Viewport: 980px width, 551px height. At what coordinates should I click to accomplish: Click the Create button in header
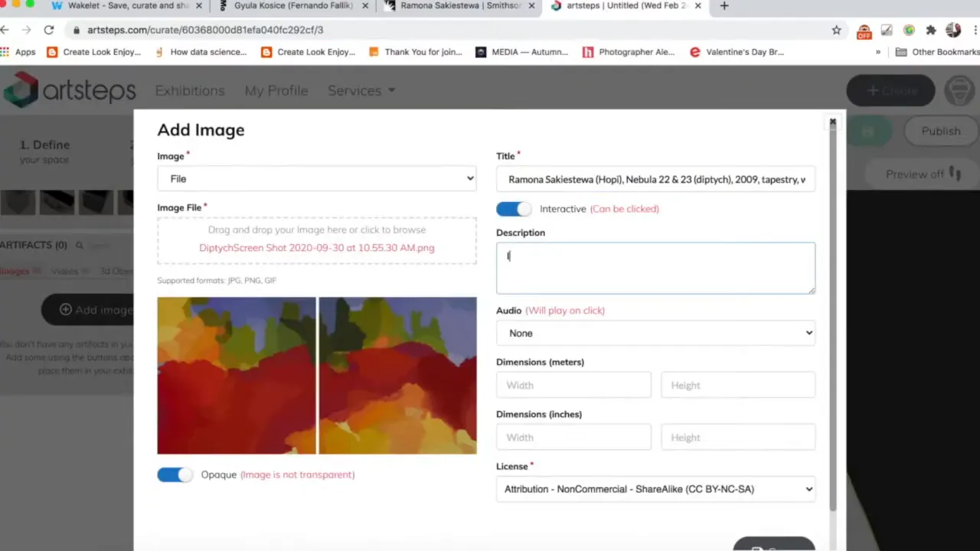click(x=890, y=90)
